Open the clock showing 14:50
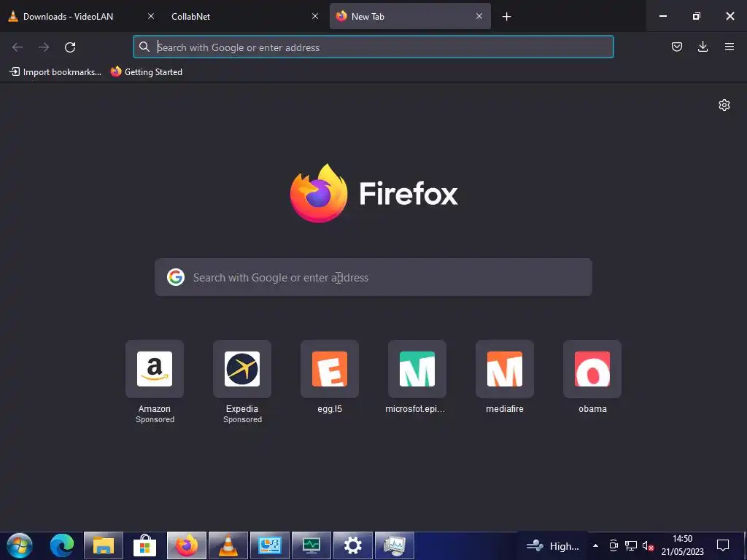Image resolution: width=747 pixels, height=560 pixels. pyautogui.click(x=682, y=545)
